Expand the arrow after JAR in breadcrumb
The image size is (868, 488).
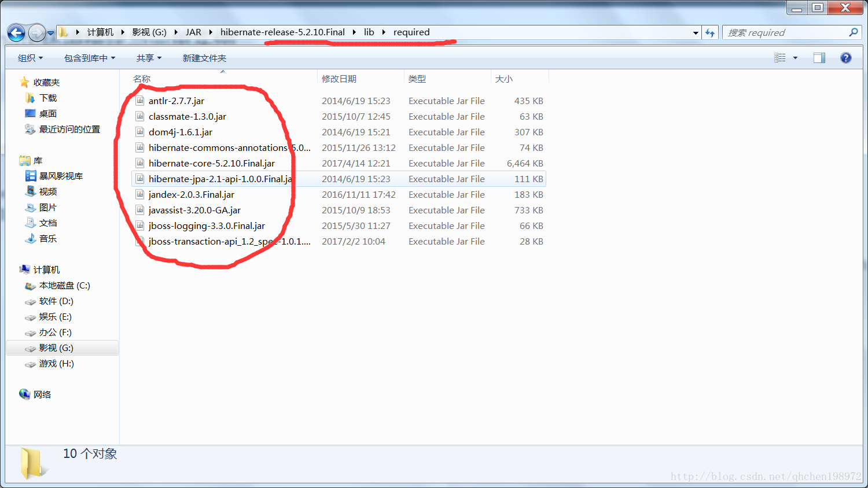tap(211, 32)
